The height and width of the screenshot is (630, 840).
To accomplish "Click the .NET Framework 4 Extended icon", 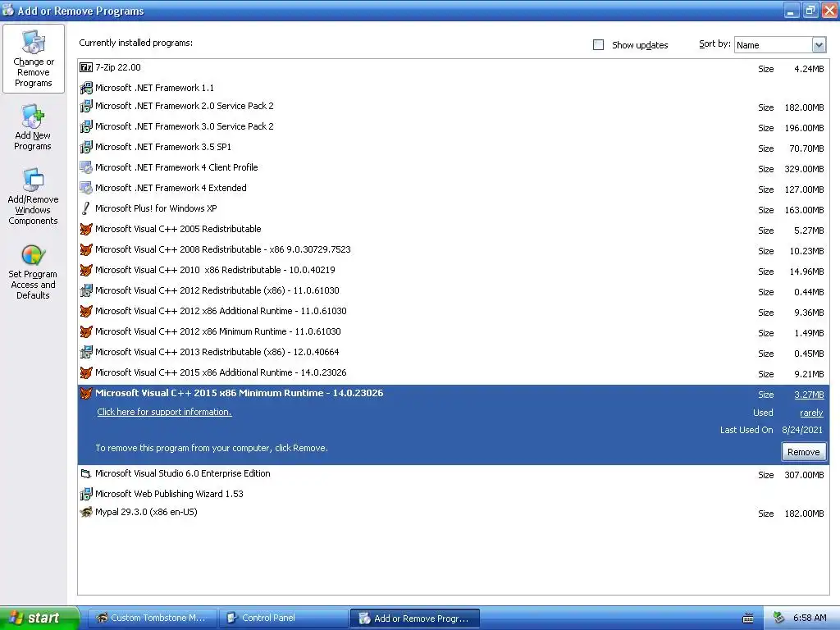I will 85,188.
